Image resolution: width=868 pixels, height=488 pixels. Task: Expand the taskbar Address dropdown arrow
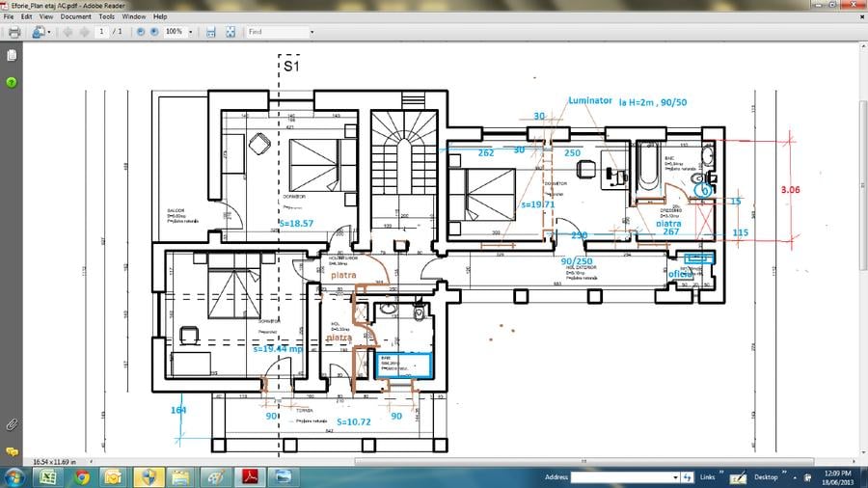coord(675,477)
